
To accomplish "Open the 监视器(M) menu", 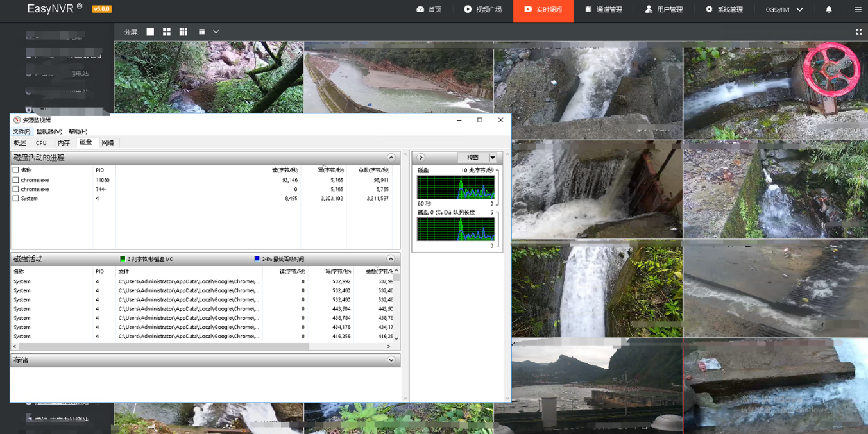I will click(x=49, y=131).
